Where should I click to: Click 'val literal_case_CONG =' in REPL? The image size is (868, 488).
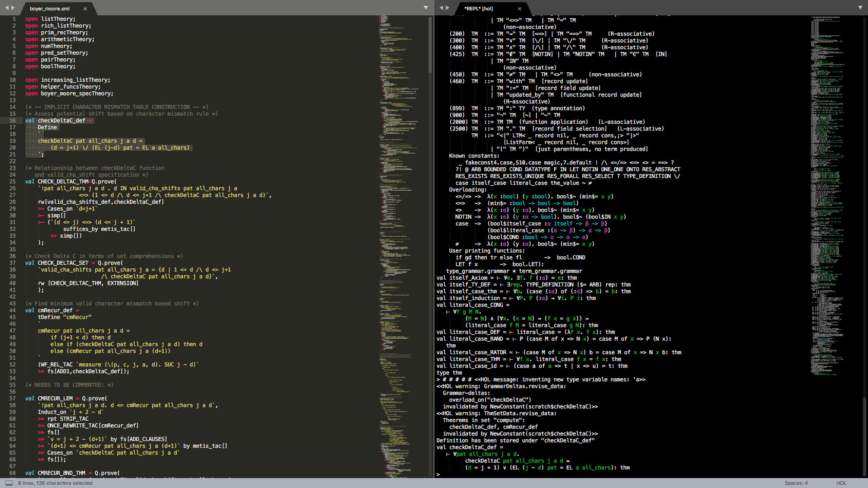(x=472, y=305)
